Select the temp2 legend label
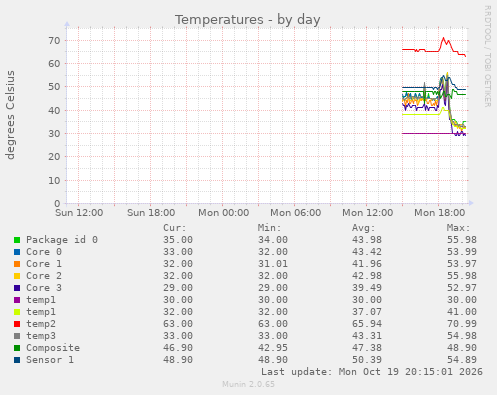 (41, 324)
